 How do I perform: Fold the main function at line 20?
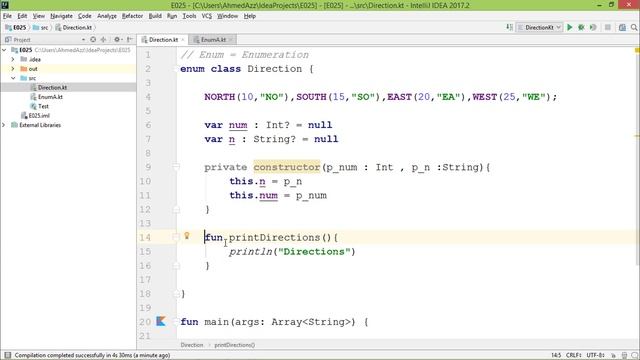pos(176,322)
